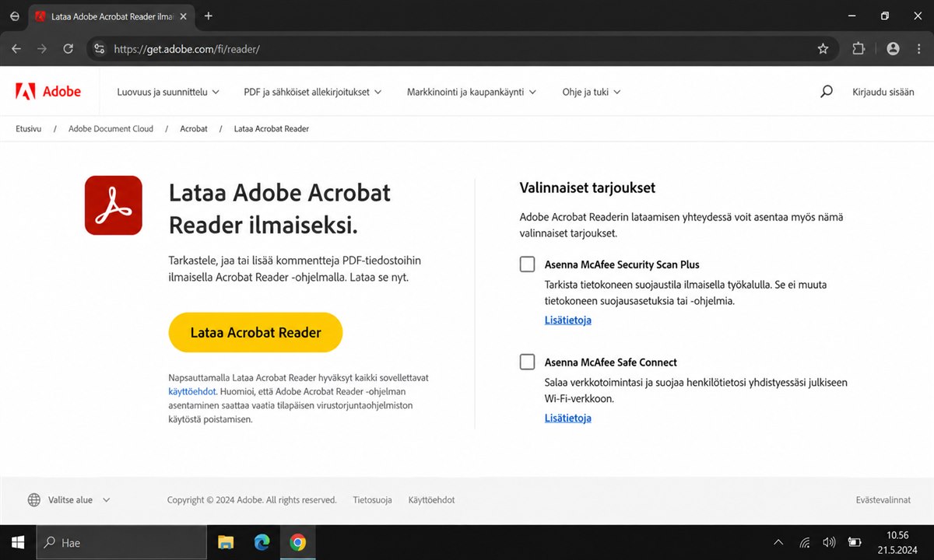934x560 pixels.
Task: Click Lataa Acrobat Reader breadcrumb
Action: 272,128
